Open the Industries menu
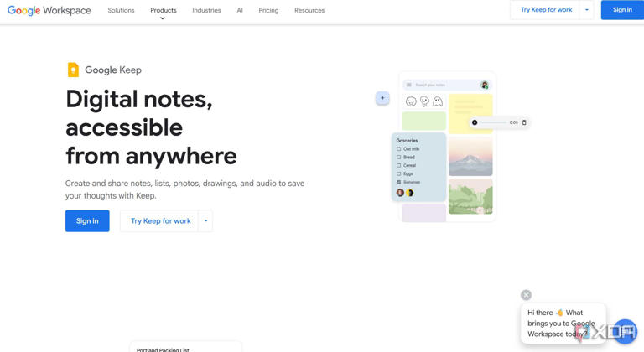 (x=206, y=10)
